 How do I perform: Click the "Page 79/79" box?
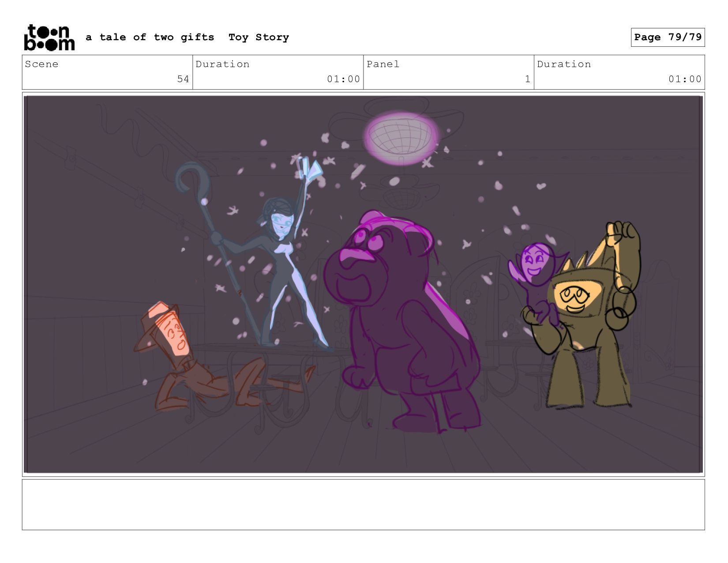(668, 37)
